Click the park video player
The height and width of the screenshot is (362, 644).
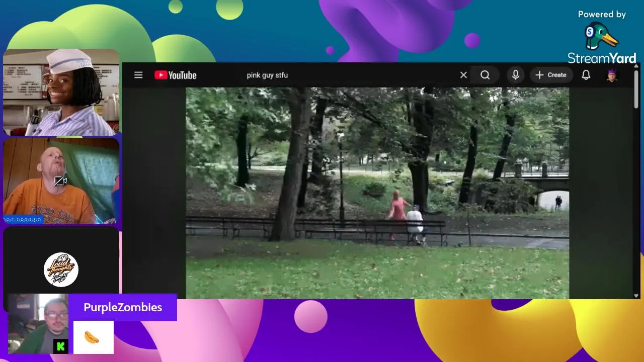377,193
